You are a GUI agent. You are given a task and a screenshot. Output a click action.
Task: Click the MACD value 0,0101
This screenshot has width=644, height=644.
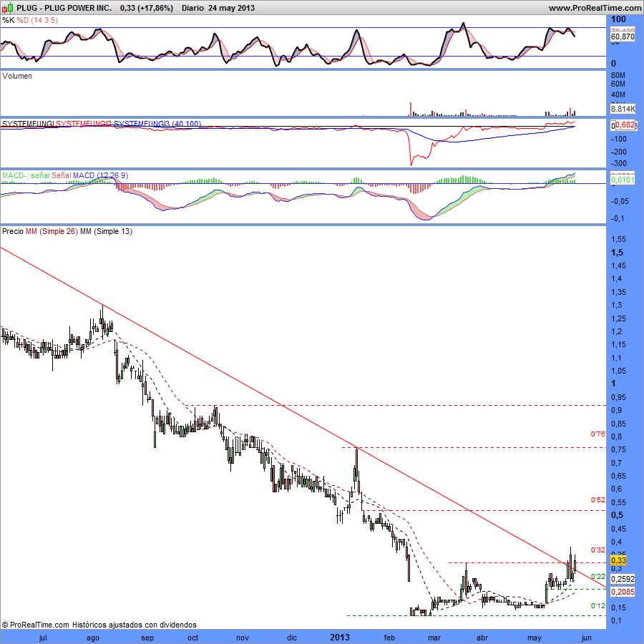623,180
